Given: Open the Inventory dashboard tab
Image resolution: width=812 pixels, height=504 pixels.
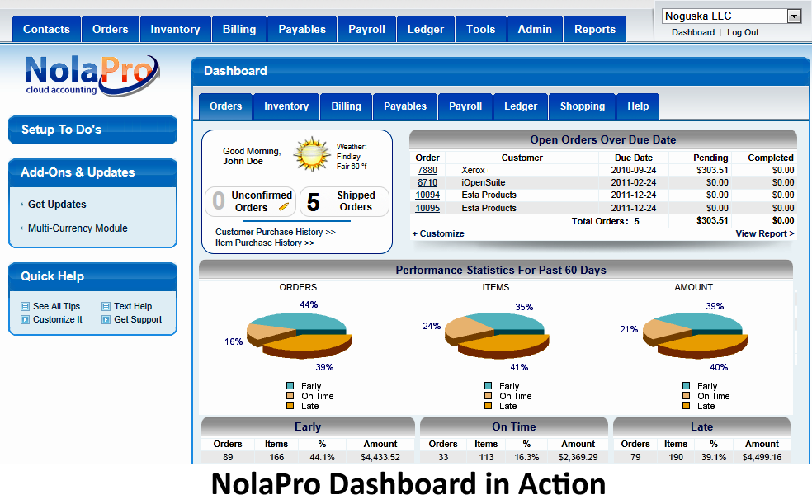Looking at the screenshot, I should (x=286, y=106).
